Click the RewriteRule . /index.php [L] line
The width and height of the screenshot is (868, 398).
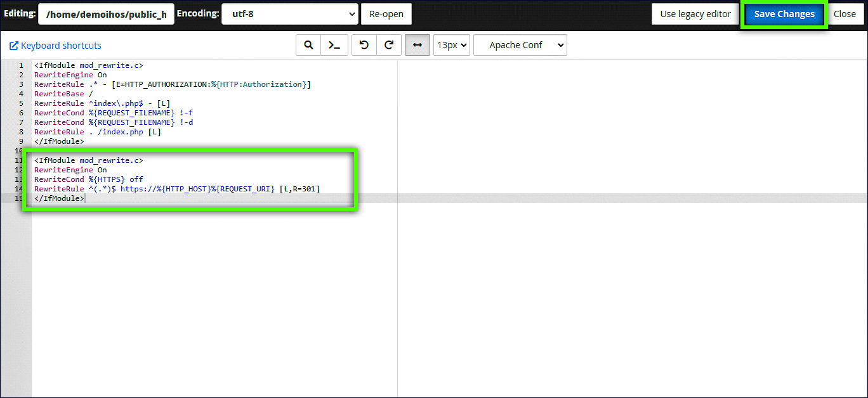tap(97, 132)
